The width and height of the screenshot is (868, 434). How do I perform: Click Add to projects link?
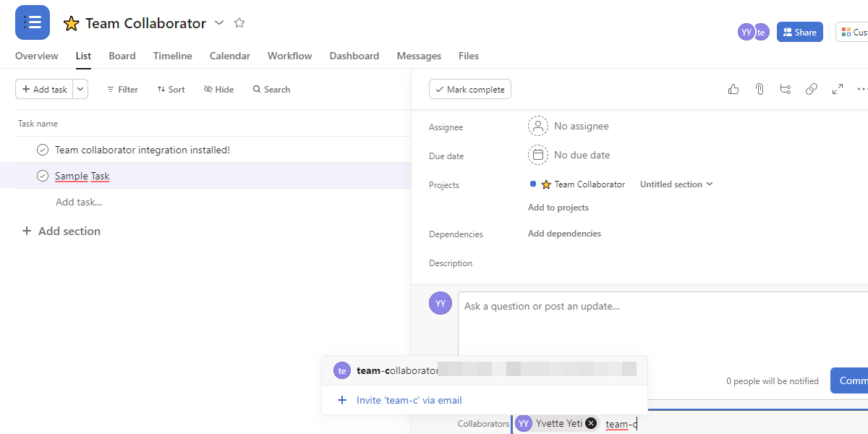coord(558,208)
